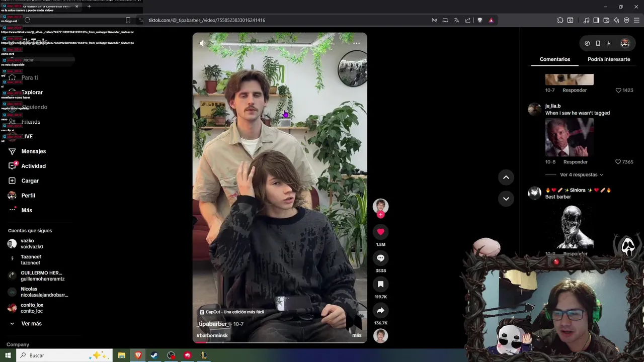The image size is (644, 362).
Task: Reply to ju_lia.b's comment
Action: [x=576, y=162]
